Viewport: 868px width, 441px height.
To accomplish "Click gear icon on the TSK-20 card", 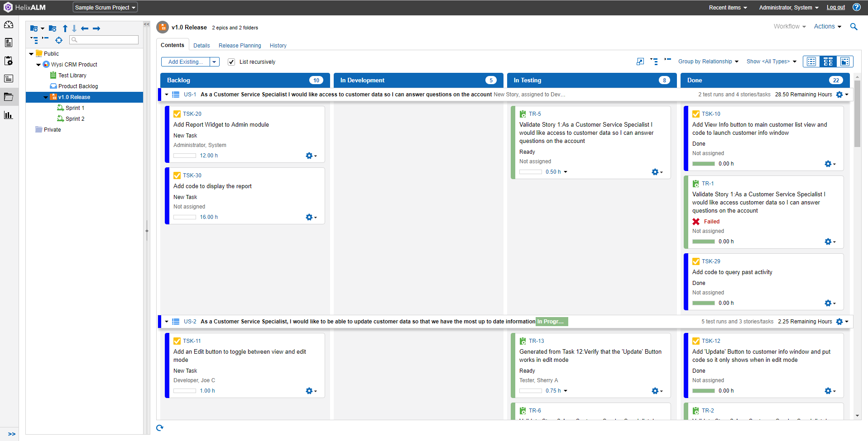I will point(310,156).
